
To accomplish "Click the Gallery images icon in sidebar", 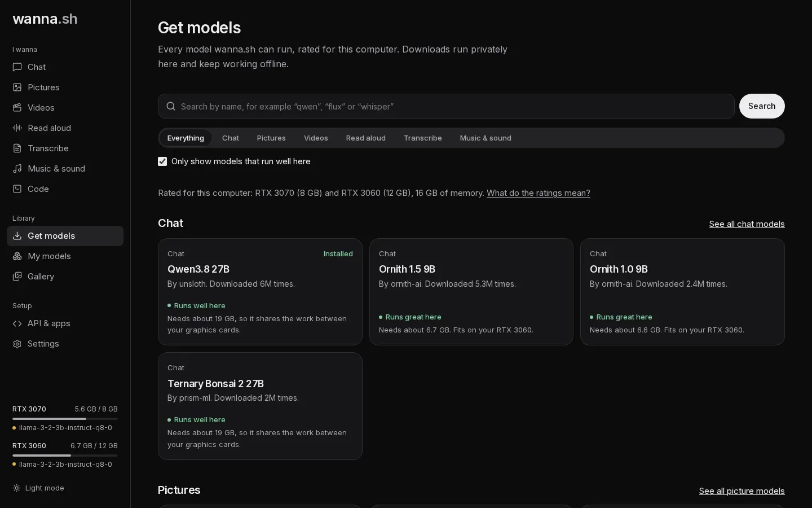I will [x=17, y=277].
